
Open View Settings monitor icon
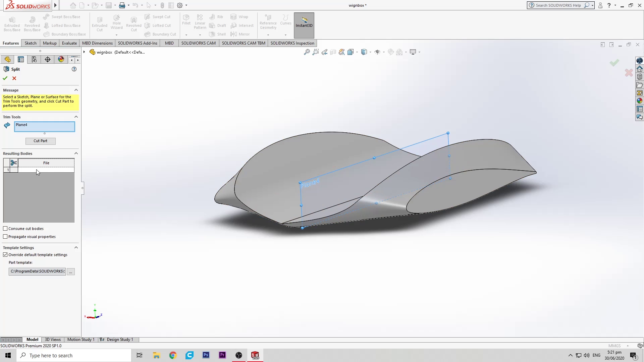pyautogui.click(x=413, y=52)
